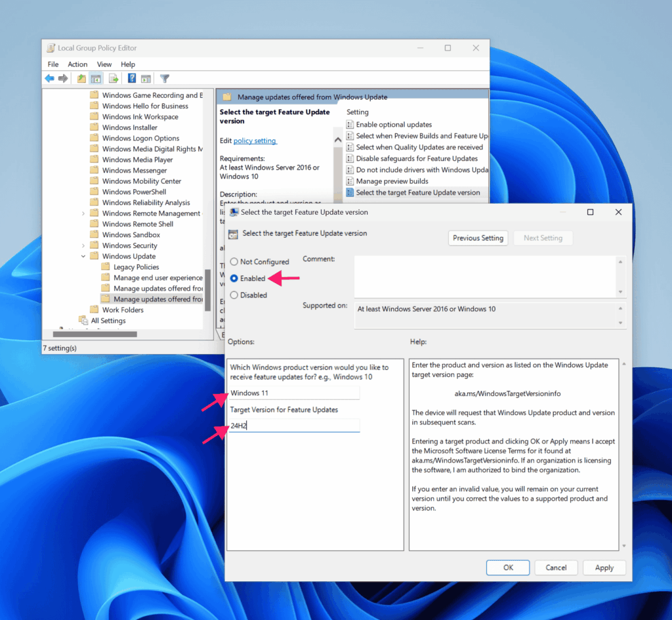Screen dimensions: 672x620
Task: Click the Enable optional updates policy icon
Action: coord(350,124)
